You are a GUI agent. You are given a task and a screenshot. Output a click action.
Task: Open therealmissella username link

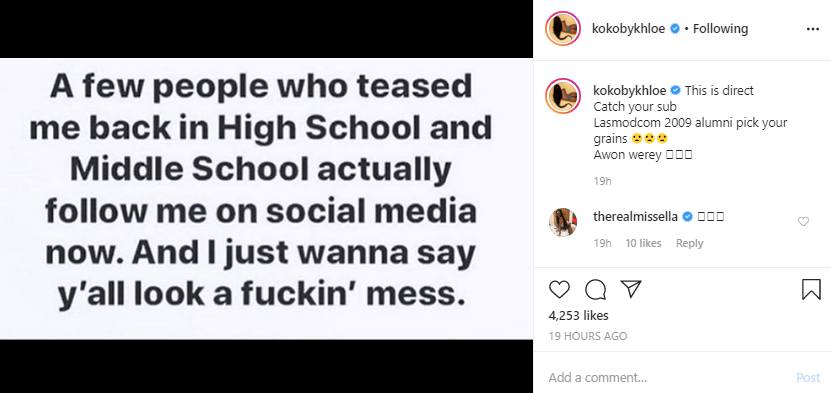(635, 217)
